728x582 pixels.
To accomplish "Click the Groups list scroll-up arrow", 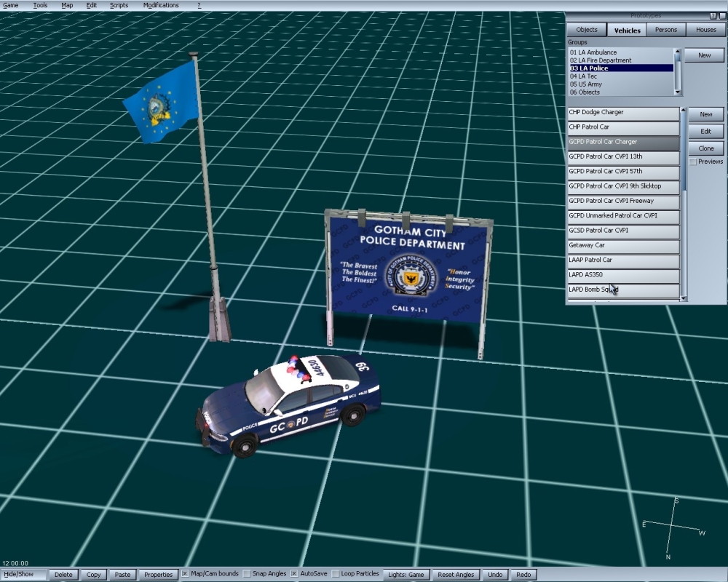I will [x=677, y=52].
